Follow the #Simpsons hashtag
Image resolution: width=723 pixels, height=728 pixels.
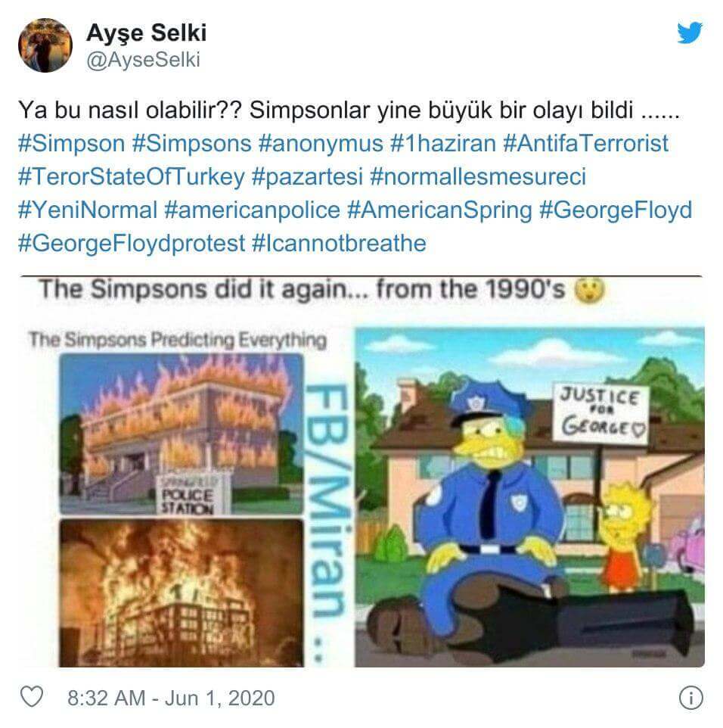pos(191,144)
